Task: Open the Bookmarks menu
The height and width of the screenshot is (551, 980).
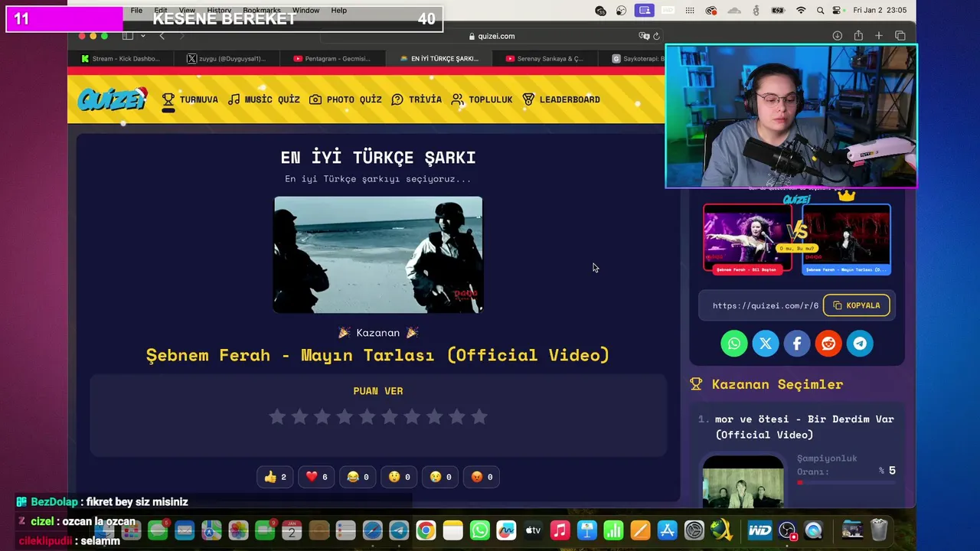Action: (x=262, y=11)
